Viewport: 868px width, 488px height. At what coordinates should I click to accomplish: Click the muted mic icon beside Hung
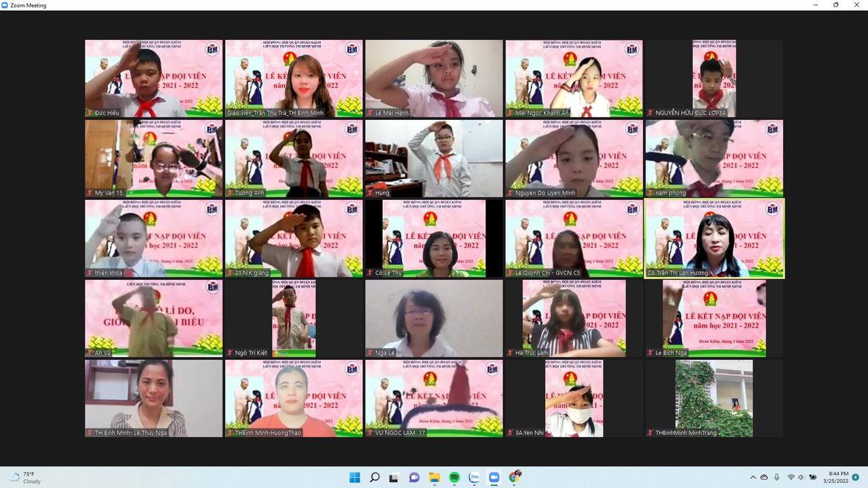(370, 192)
